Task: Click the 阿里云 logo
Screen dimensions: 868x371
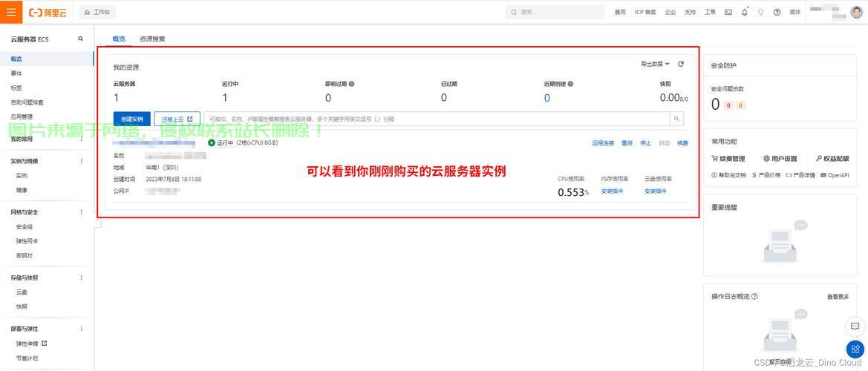Action: coord(48,12)
